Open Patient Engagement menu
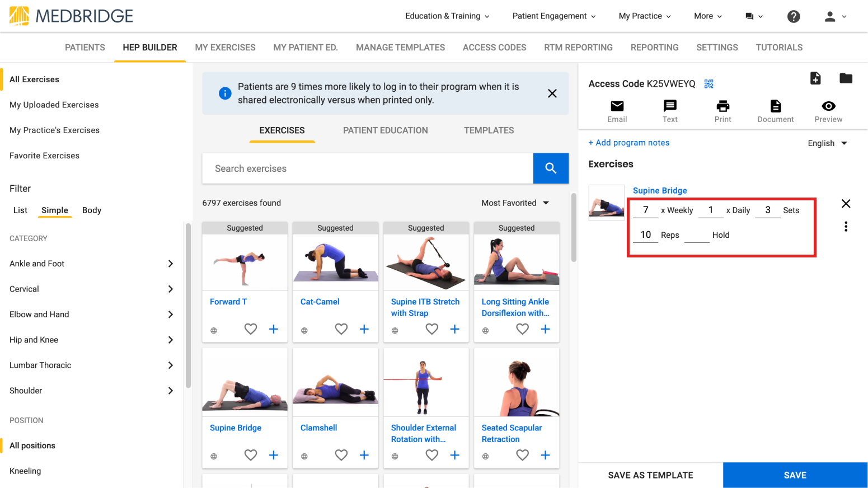868x488 pixels. 554,16
